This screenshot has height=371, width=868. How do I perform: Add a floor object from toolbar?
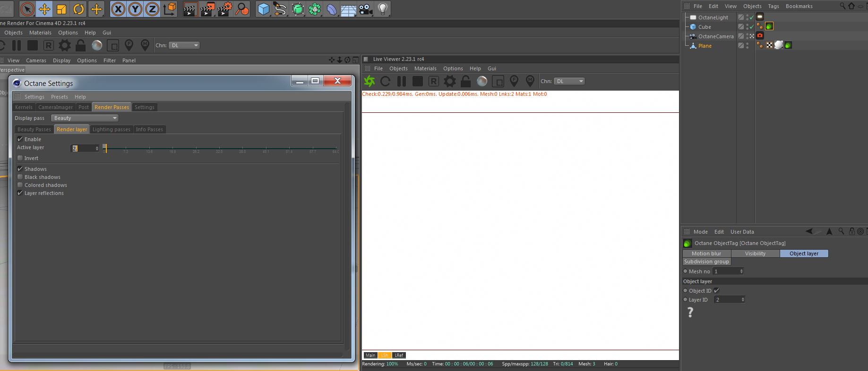pos(349,9)
